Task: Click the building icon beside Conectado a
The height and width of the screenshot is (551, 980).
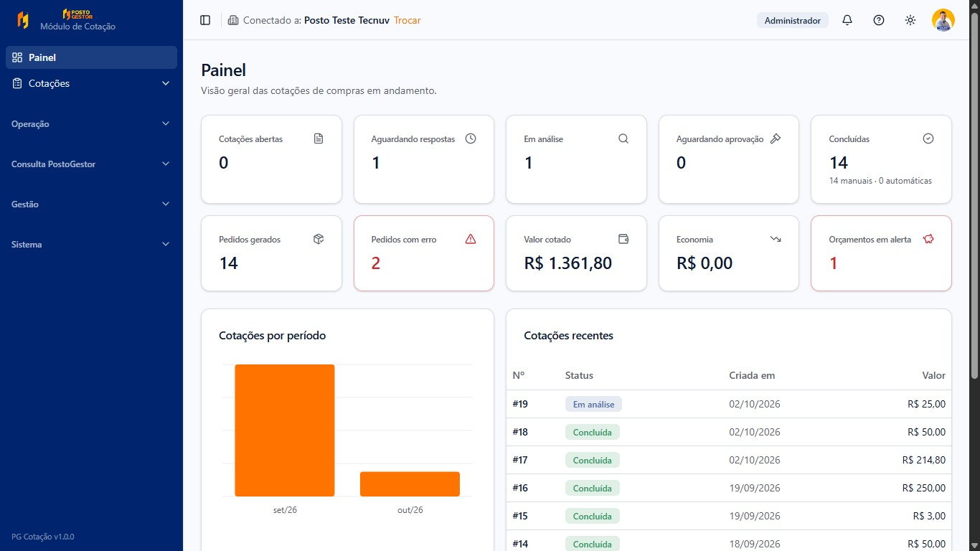Action: click(x=233, y=20)
